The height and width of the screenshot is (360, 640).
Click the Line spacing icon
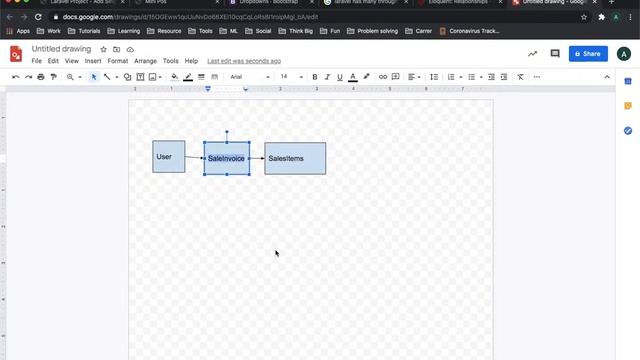tap(434, 77)
